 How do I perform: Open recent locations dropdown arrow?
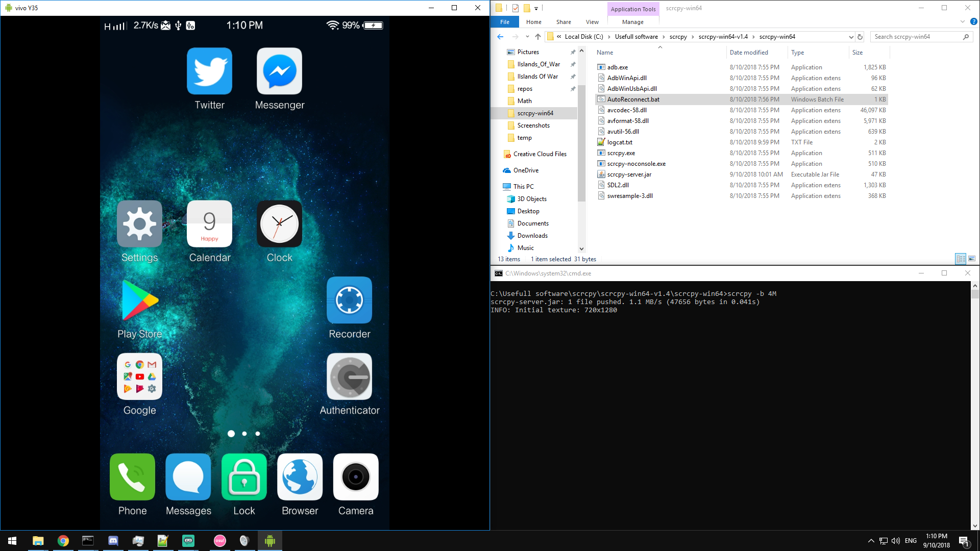[x=527, y=37]
